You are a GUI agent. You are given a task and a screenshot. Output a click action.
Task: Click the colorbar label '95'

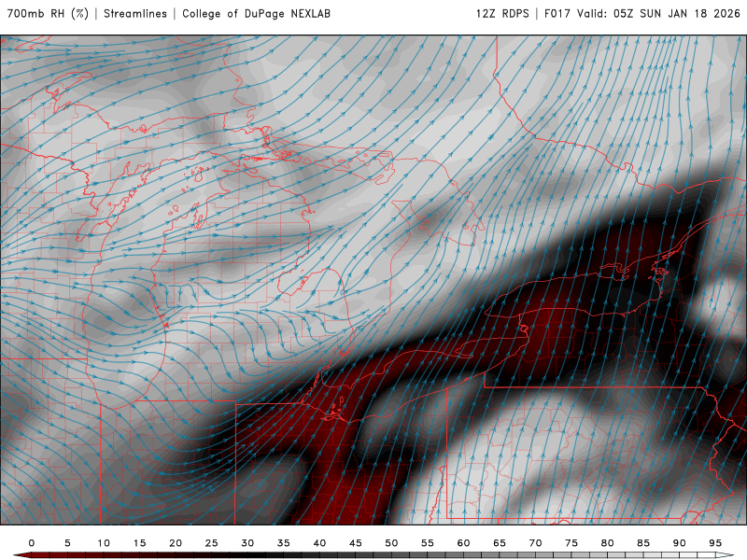[x=715, y=543]
